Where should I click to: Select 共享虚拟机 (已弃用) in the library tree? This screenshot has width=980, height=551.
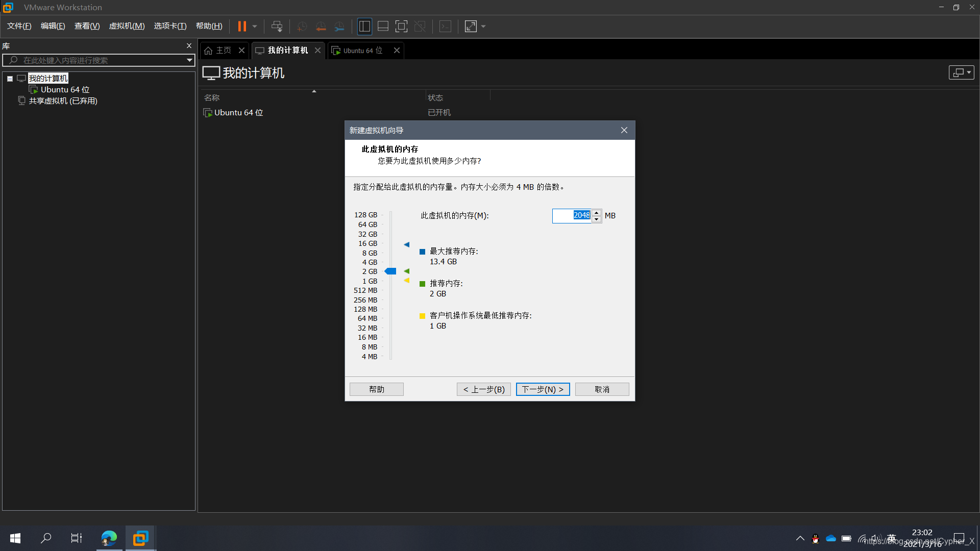click(x=63, y=101)
